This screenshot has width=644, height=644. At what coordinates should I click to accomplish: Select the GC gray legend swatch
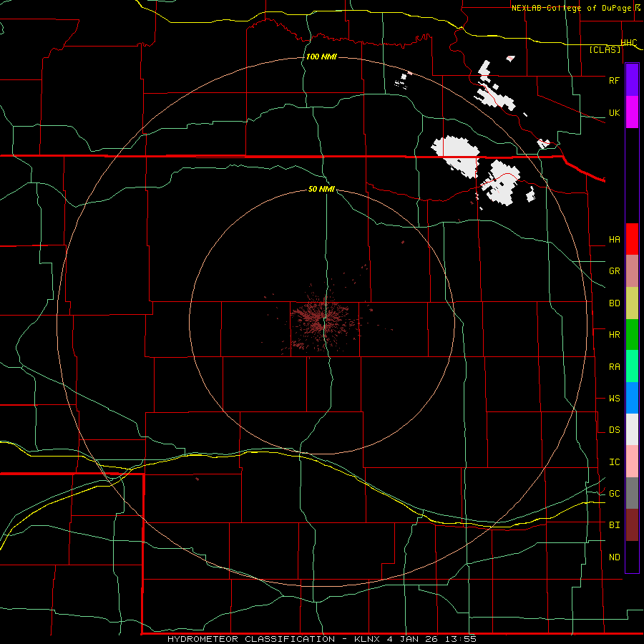pyautogui.click(x=632, y=493)
